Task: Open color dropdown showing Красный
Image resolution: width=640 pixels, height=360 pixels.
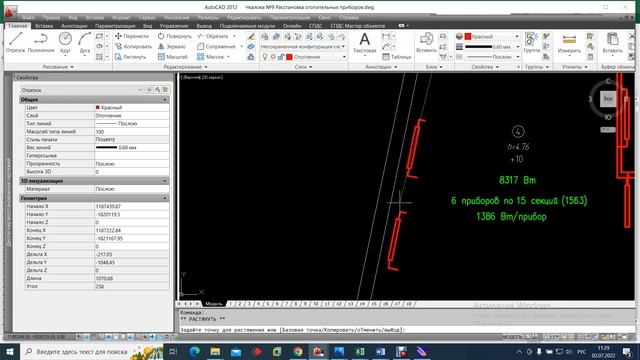Action: tap(492, 36)
